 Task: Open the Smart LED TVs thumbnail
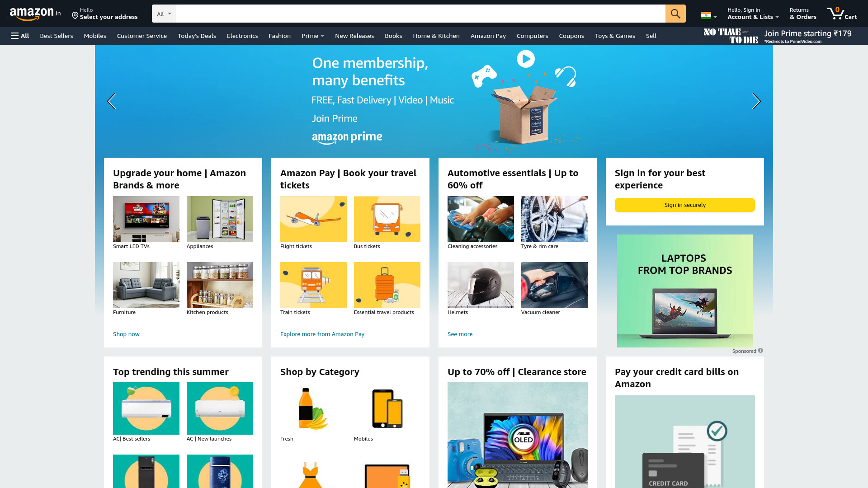point(146,219)
